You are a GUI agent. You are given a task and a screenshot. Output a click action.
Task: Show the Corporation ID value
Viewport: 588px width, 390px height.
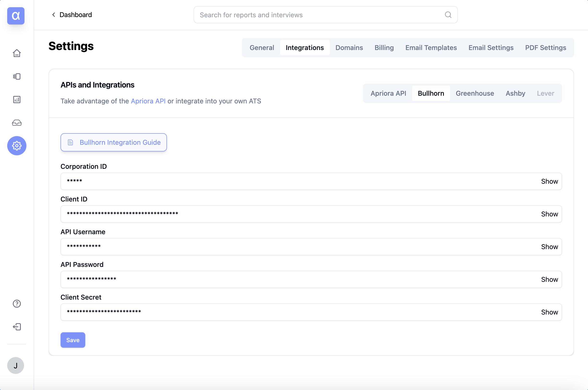pos(549,181)
